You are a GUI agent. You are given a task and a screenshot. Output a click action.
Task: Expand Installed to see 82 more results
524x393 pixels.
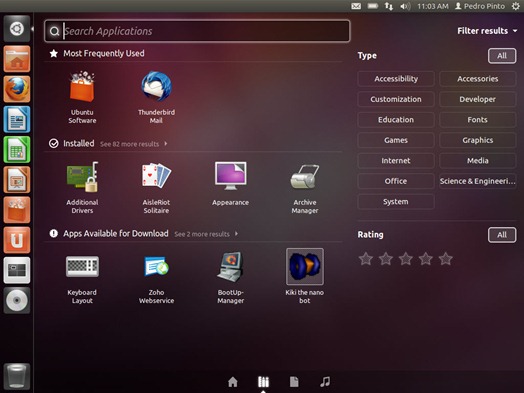click(134, 144)
